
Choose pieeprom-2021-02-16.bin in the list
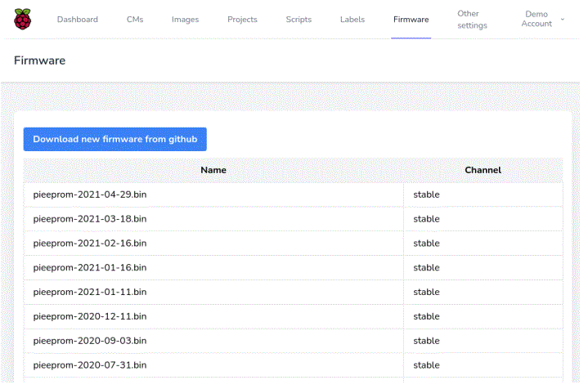point(90,244)
